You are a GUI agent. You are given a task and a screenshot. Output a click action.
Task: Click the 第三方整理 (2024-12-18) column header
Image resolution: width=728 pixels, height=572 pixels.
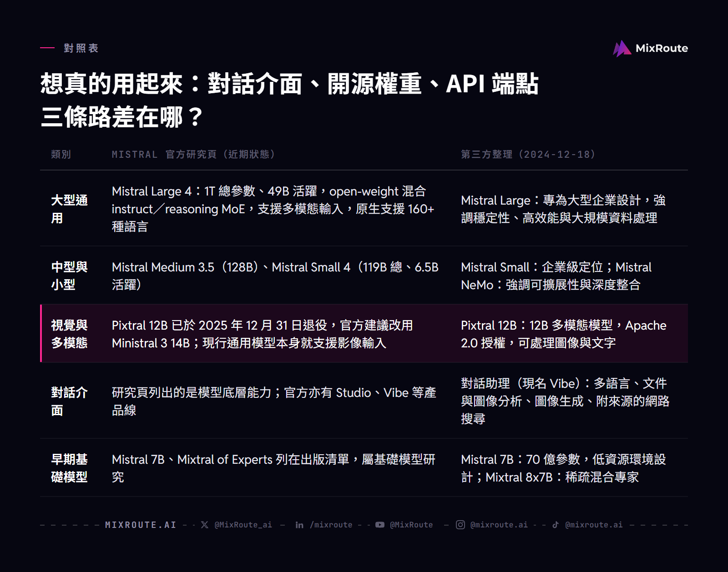click(528, 155)
